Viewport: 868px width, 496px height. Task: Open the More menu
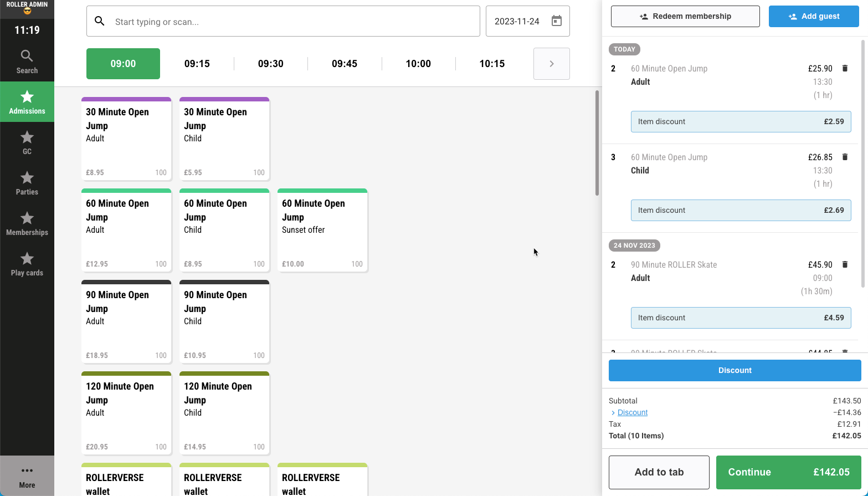click(x=27, y=476)
